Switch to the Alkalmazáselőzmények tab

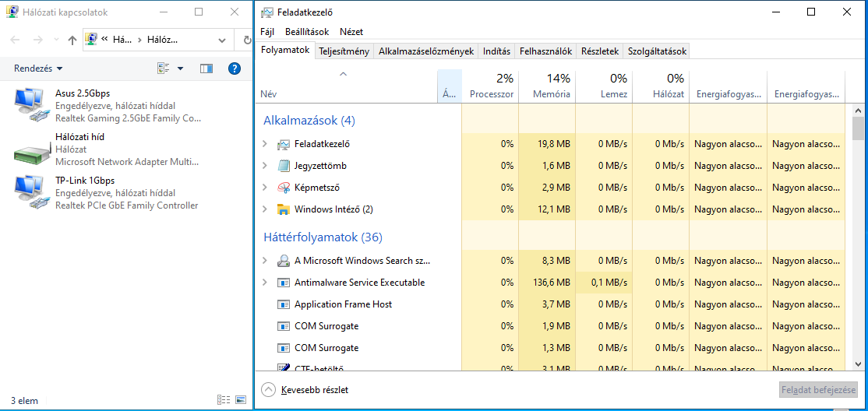(426, 51)
